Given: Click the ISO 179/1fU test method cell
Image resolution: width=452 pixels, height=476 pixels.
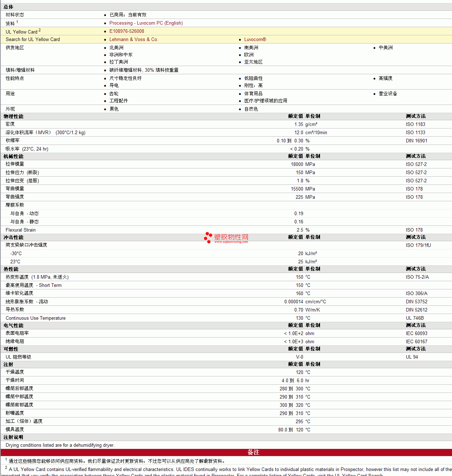Looking at the screenshot, I should coord(418,245).
